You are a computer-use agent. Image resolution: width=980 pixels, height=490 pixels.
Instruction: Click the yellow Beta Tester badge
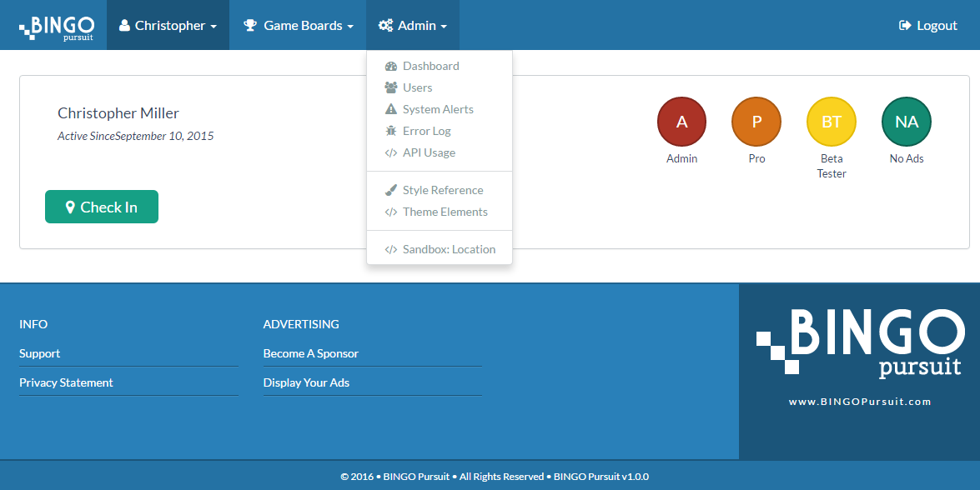coord(832,122)
